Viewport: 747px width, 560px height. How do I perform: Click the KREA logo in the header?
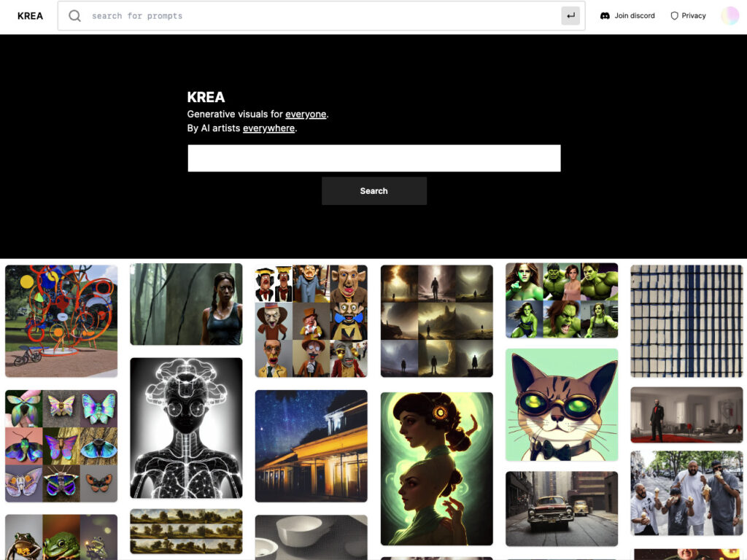click(30, 16)
